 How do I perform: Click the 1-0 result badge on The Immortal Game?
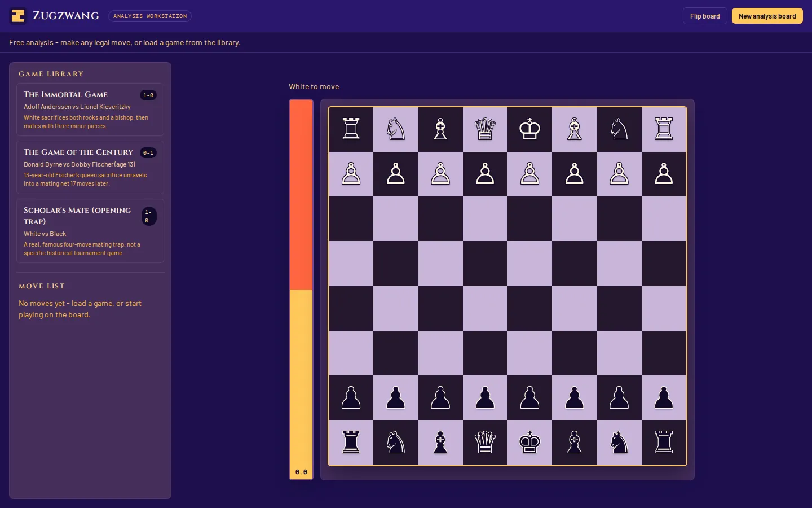(148, 95)
